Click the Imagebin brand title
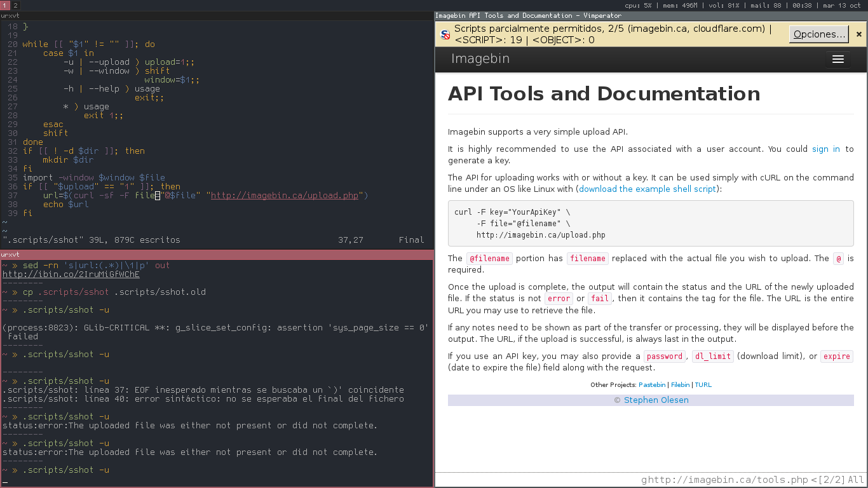868x488 pixels. (480, 59)
